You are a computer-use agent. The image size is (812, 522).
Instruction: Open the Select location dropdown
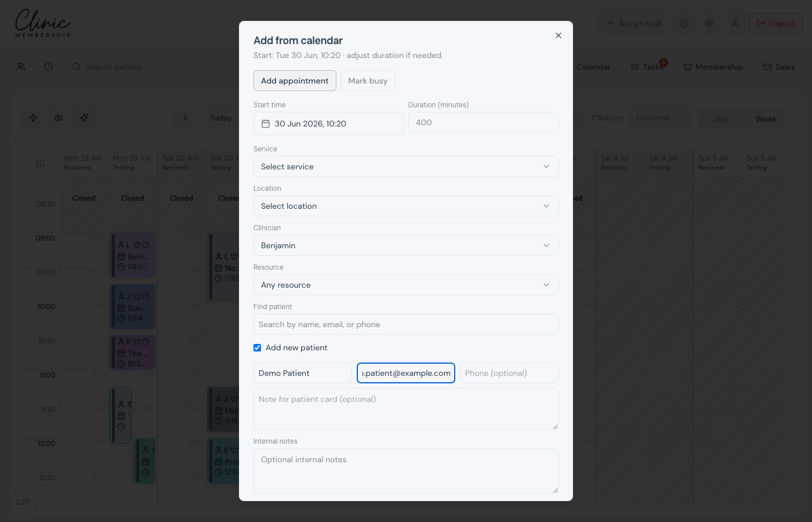pos(406,206)
